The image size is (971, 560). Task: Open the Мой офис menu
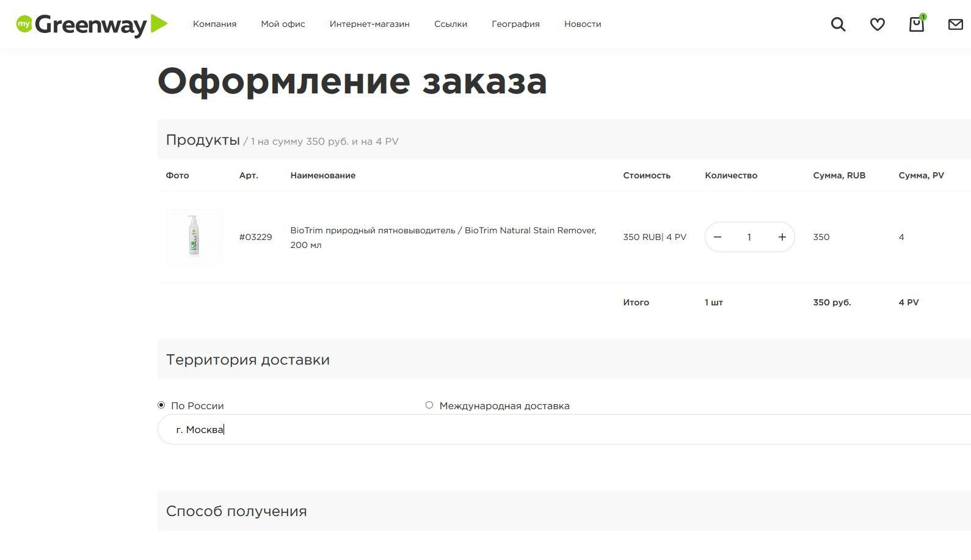pos(283,24)
